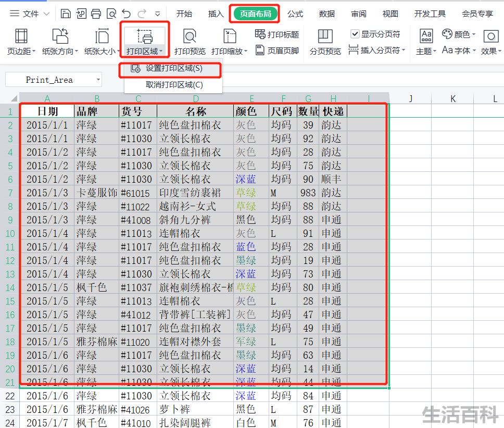
Task: Open the 视图 tab
Action: [x=390, y=14]
